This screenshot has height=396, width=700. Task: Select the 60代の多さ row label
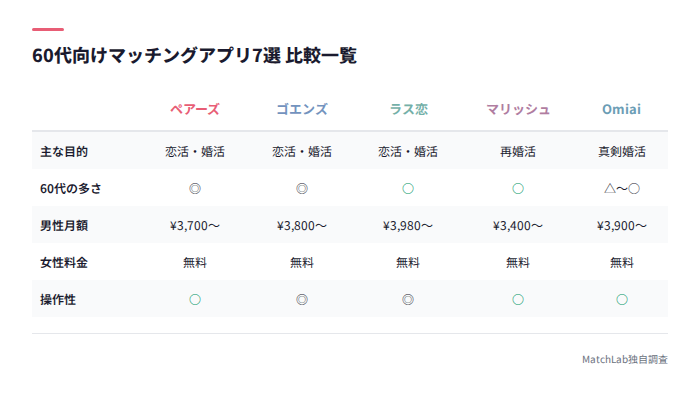(71, 189)
